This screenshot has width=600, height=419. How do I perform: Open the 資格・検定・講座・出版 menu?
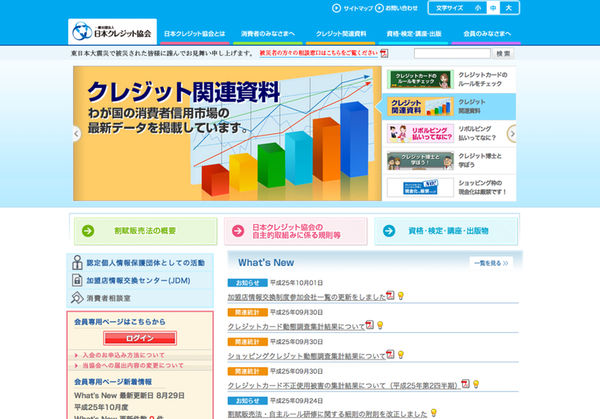(x=414, y=34)
